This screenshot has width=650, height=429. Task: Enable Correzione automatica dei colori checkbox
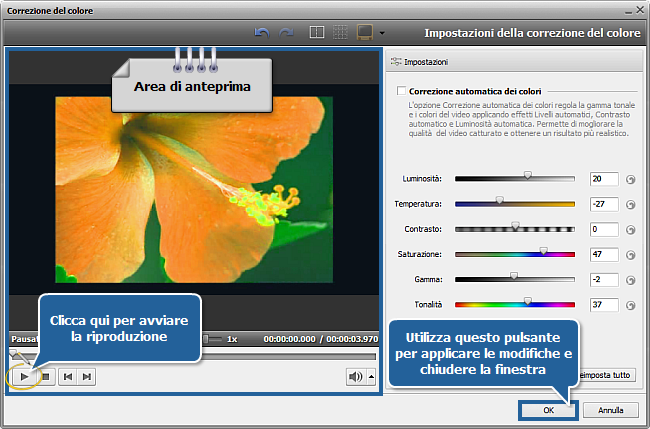click(x=401, y=91)
